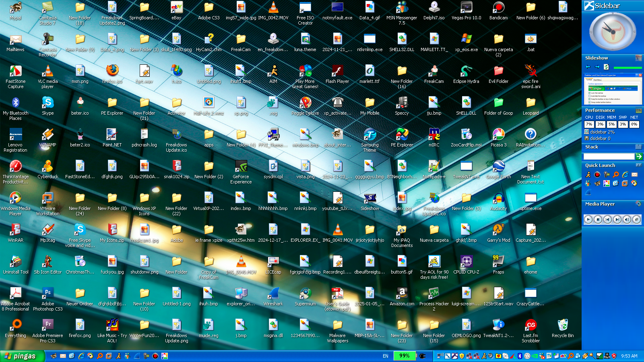The height and width of the screenshot is (362, 644).
Task: Open Performance panel header button
Action: pos(639,110)
